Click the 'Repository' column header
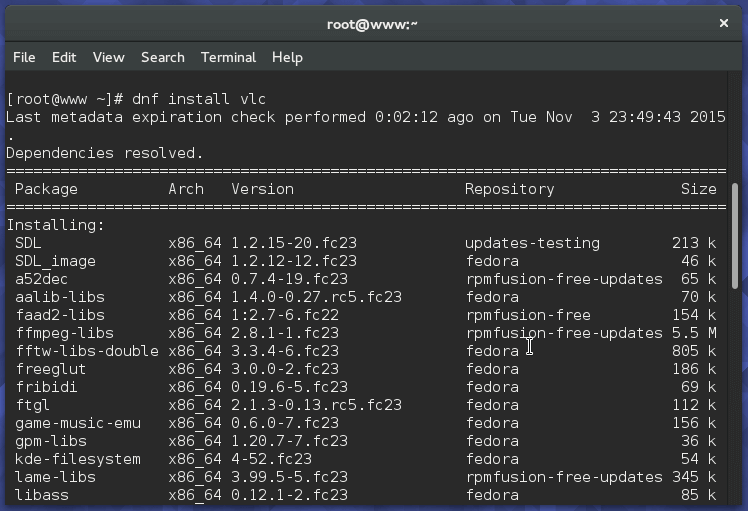This screenshot has width=748, height=511. [x=509, y=189]
